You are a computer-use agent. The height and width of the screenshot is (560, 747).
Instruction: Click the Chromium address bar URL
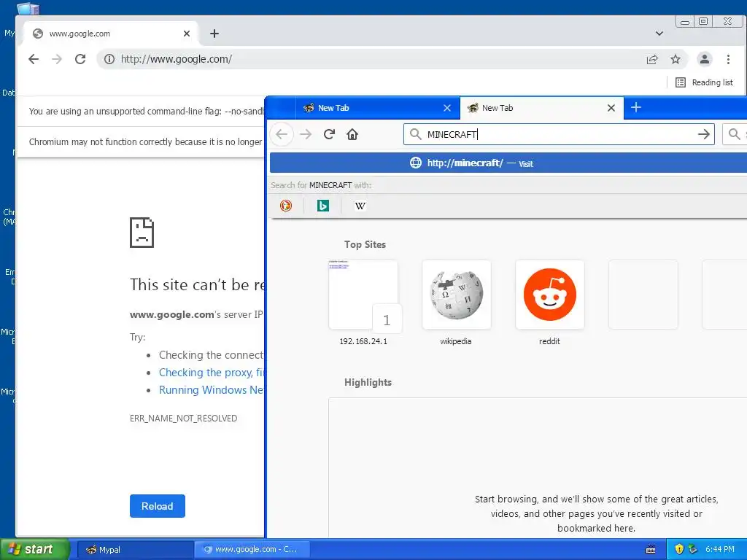coord(177,59)
